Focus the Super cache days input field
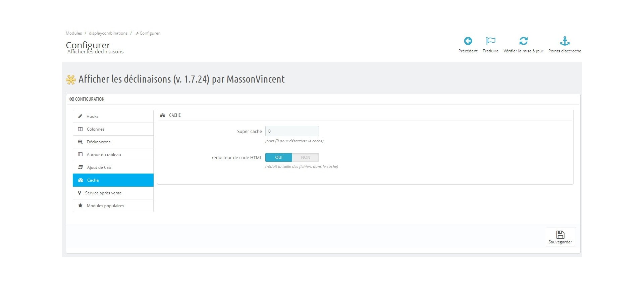644x284 pixels. pos(292,131)
